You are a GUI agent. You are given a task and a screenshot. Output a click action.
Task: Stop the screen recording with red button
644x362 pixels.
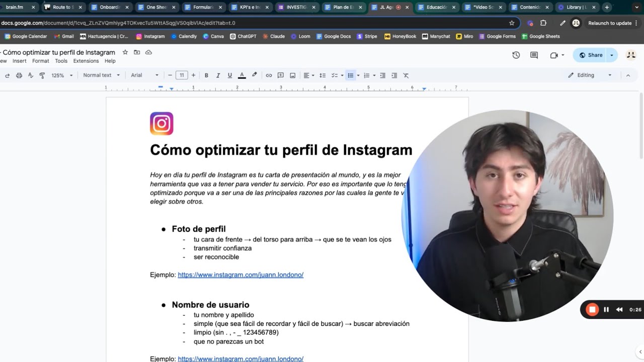(593, 310)
